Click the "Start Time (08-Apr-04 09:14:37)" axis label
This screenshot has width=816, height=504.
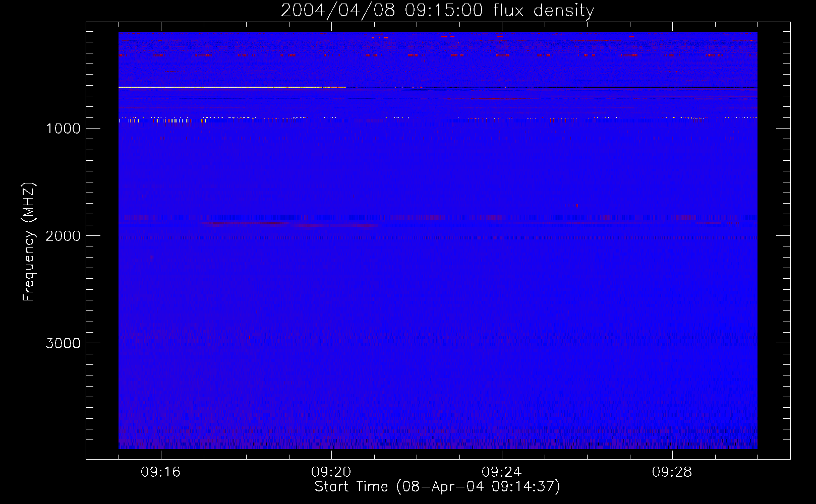437,487
